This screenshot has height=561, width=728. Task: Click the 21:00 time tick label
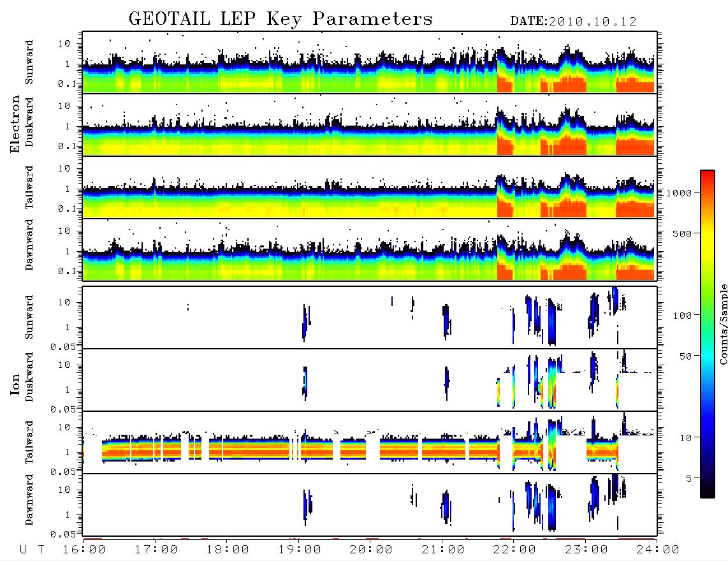(x=443, y=550)
